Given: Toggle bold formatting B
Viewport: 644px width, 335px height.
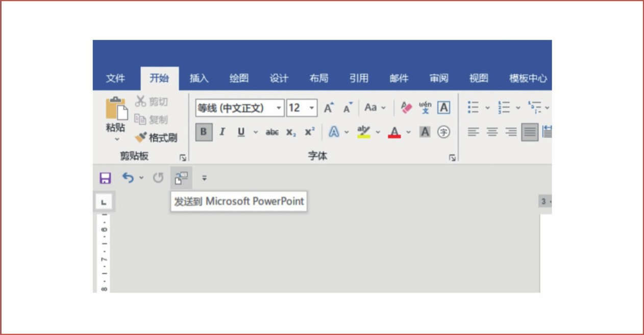Looking at the screenshot, I should [204, 132].
